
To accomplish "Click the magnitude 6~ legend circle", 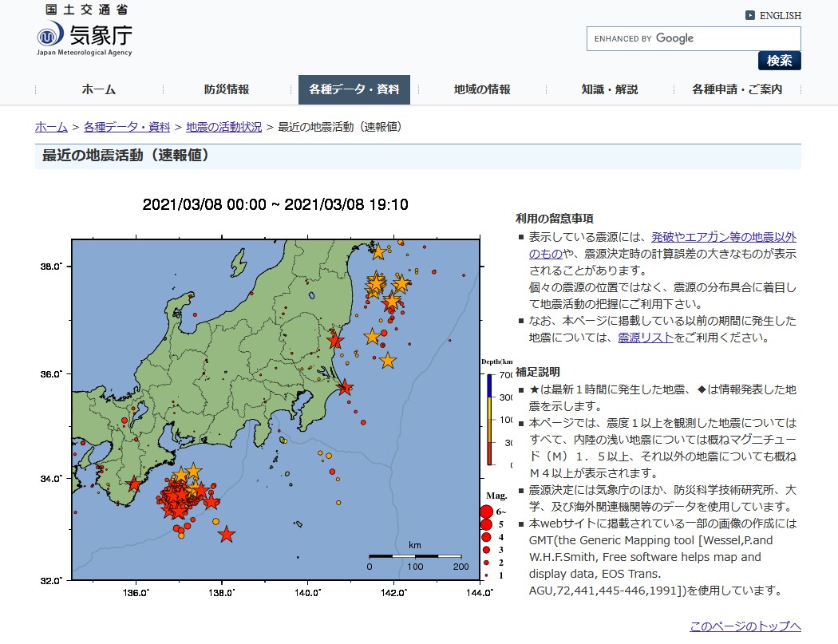I will 486,512.
